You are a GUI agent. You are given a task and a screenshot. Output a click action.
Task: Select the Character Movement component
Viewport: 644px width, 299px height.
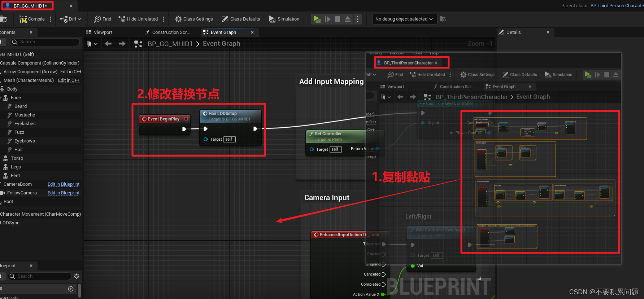pos(40,214)
